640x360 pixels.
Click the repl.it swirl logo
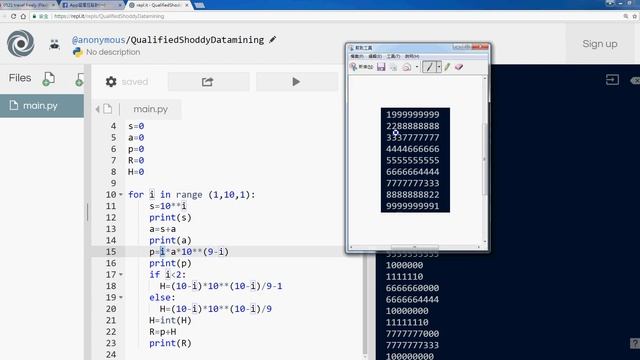click(21, 43)
